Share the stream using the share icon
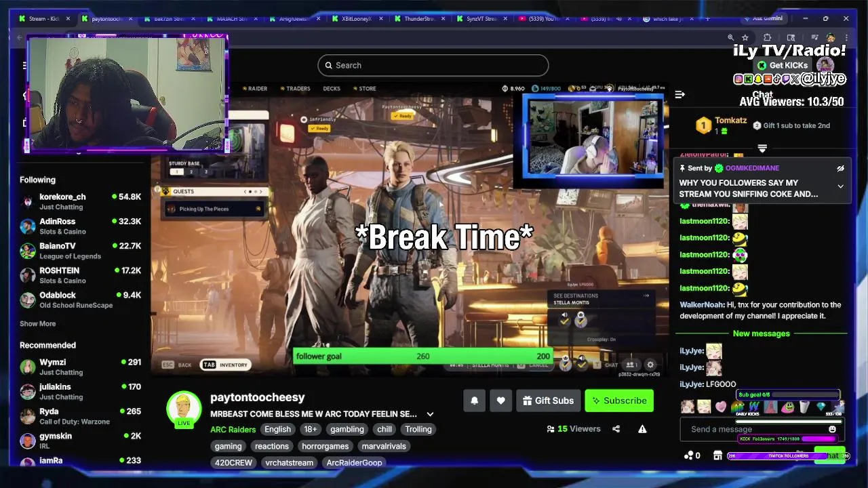The image size is (868, 488). (616, 429)
